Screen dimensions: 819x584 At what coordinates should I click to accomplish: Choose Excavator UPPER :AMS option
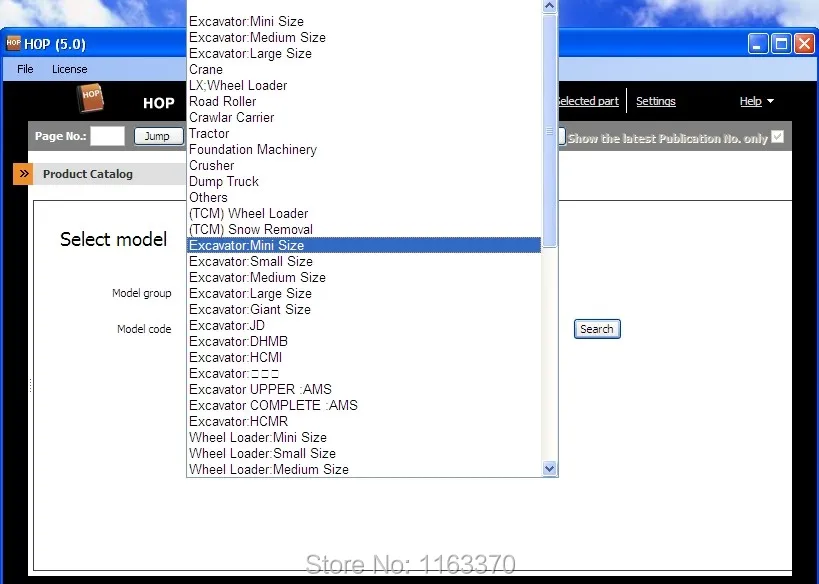[364, 390]
